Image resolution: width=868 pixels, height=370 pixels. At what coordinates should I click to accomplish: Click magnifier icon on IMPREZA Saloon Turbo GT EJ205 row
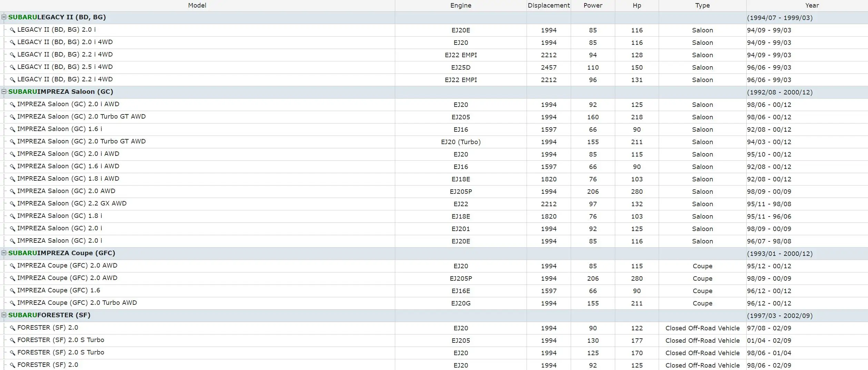coord(12,117)
